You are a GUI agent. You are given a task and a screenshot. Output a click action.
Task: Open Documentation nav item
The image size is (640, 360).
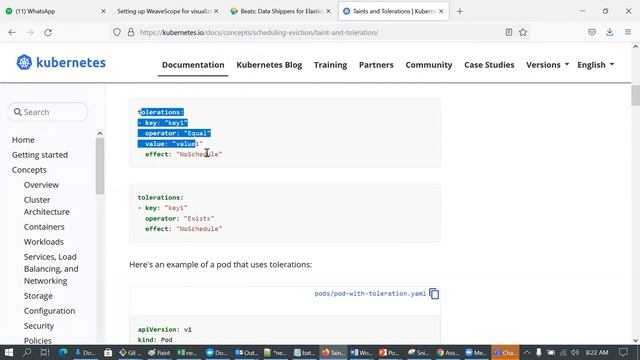(x=193, y=65)
